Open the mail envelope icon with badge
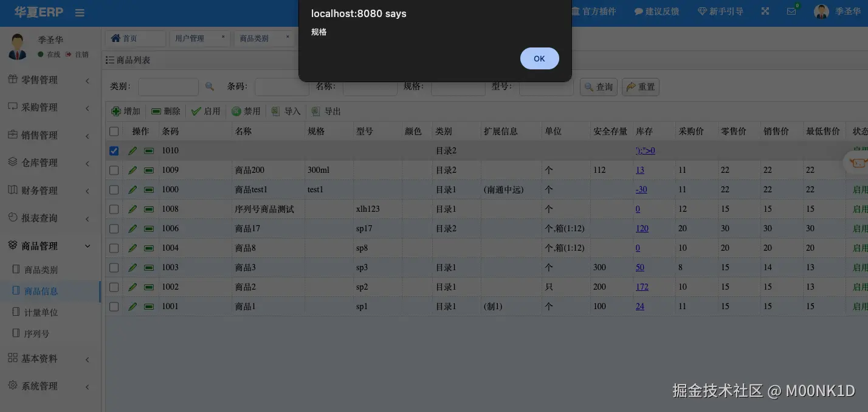The width and height of the screenshot is (868, 412). tap(792, 11)
